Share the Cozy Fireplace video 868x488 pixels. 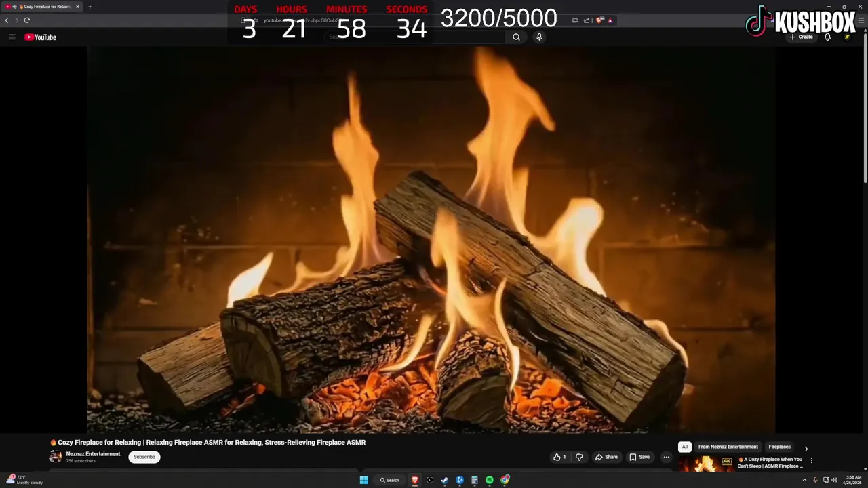pos(606,457)
